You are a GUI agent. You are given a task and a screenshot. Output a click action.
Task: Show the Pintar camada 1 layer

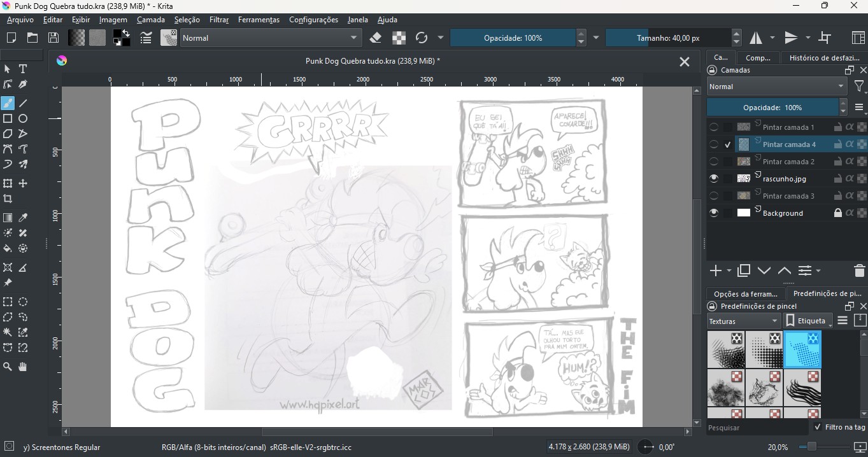pyautogui.click(x=714, y=127)
